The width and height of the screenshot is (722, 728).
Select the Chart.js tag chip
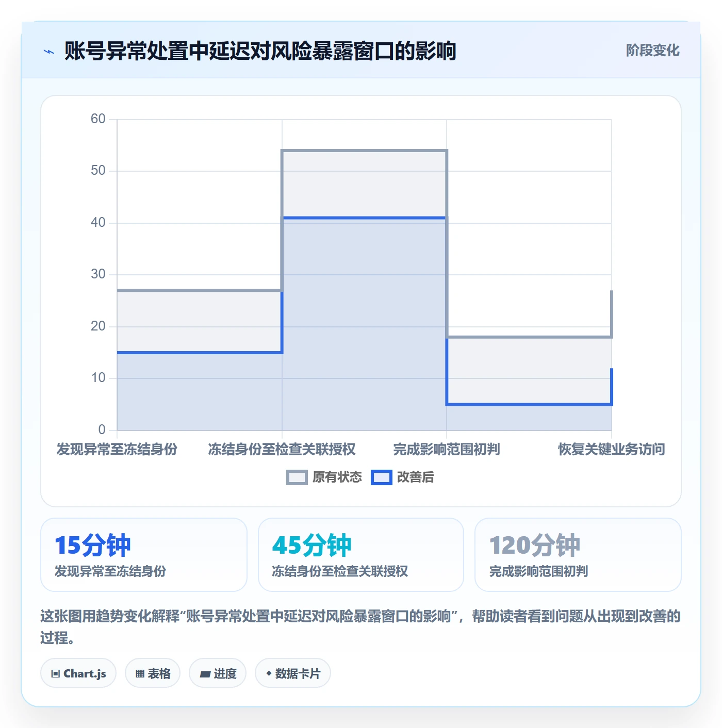click(x=78, y=673)
